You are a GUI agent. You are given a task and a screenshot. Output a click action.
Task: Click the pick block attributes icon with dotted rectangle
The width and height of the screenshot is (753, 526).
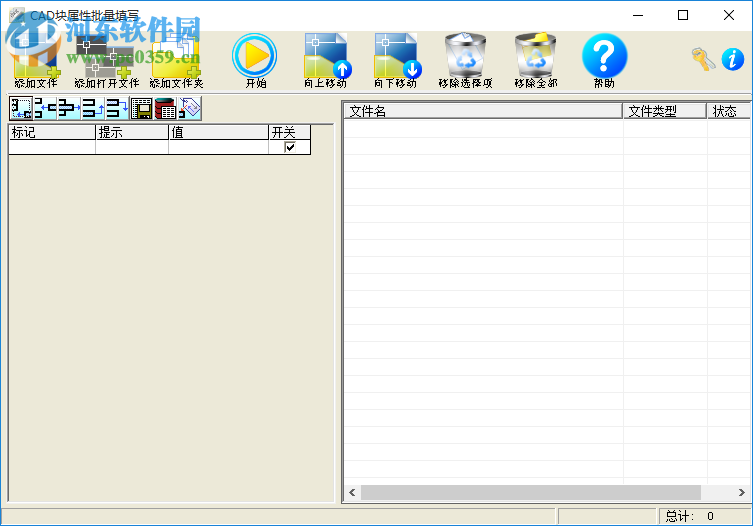21,108
